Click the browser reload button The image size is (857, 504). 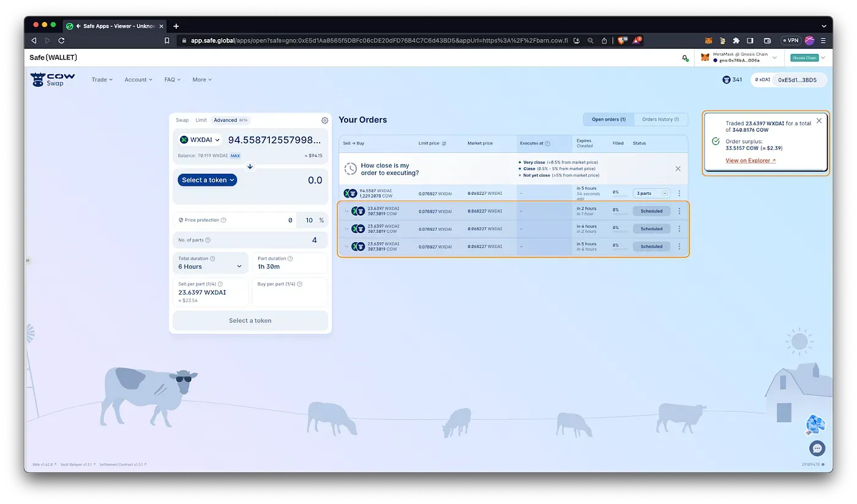(61, 40)
